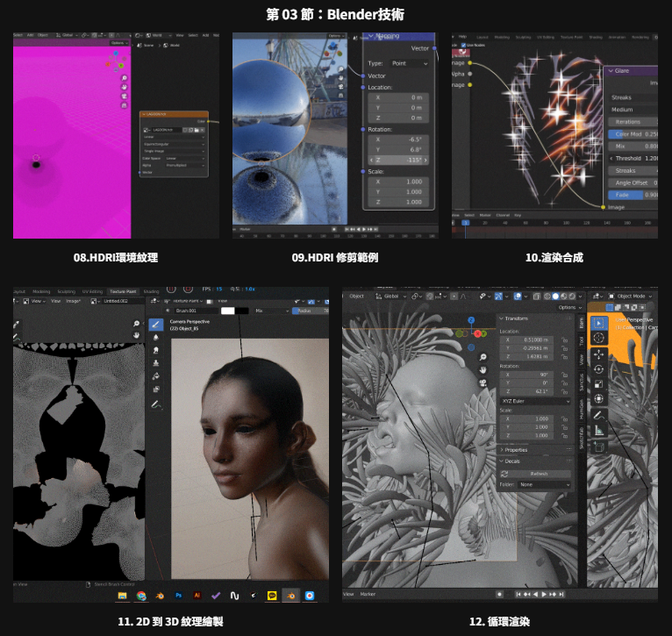
Task: Jump to the start frame in screenshot 12 timeline
Action: [x=518, y=595]
